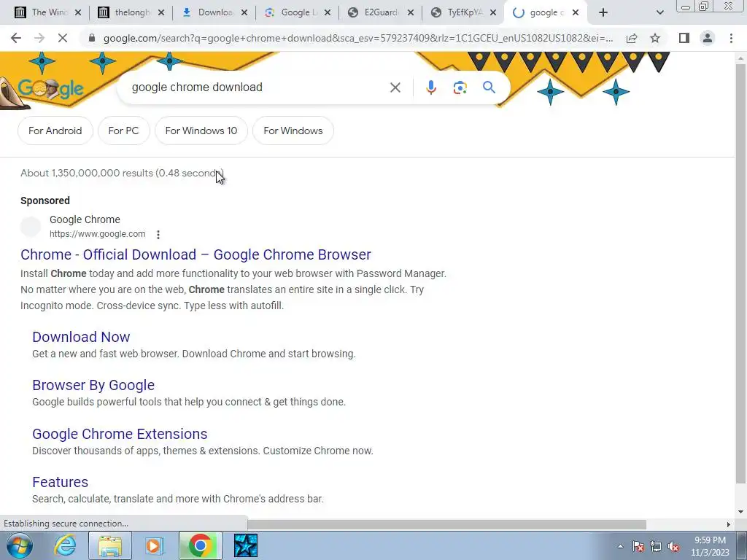Open Windows Media Player from taskbar

coord(155,545)
